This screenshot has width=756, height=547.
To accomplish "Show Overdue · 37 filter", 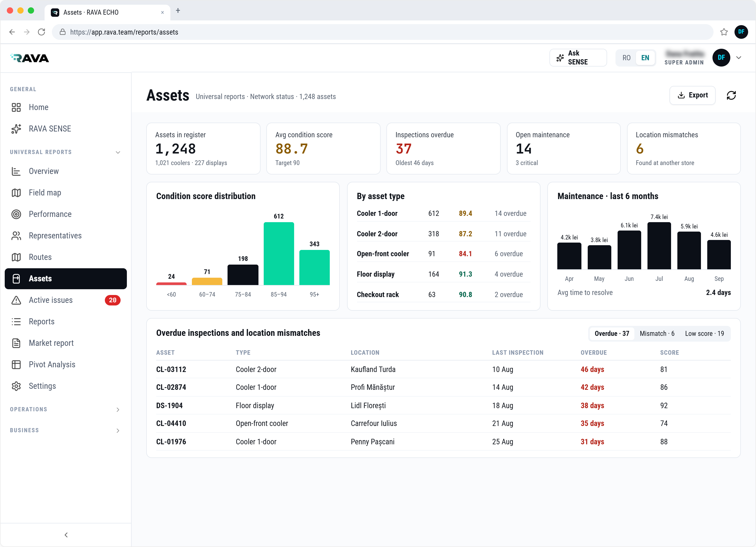I will 612,333.
